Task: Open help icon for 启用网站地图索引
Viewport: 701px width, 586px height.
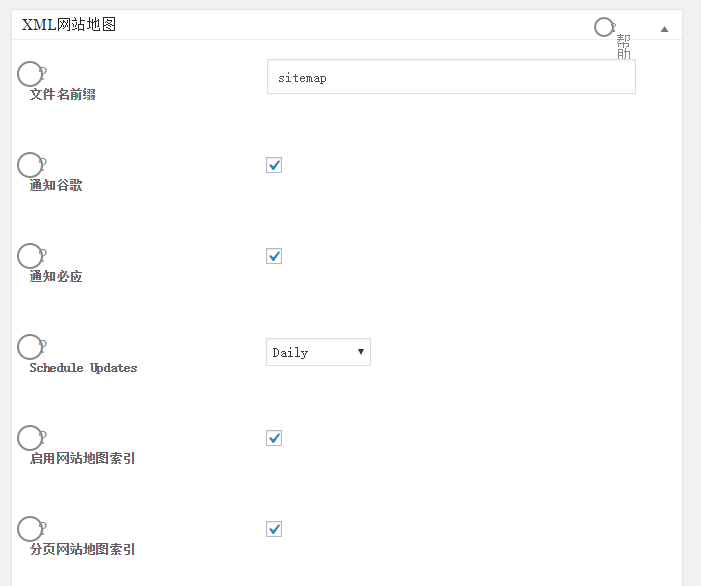Action: [30, 437]
